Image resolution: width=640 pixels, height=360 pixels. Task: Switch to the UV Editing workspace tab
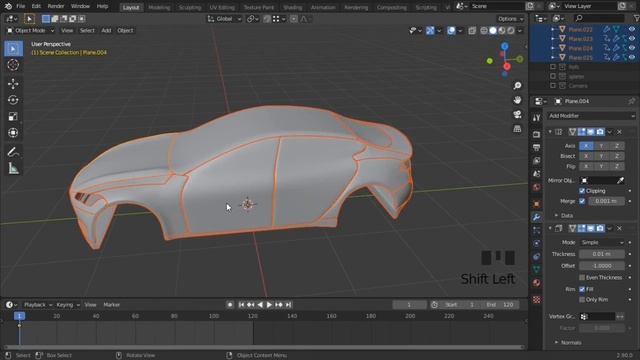click(x=222, y=7)
